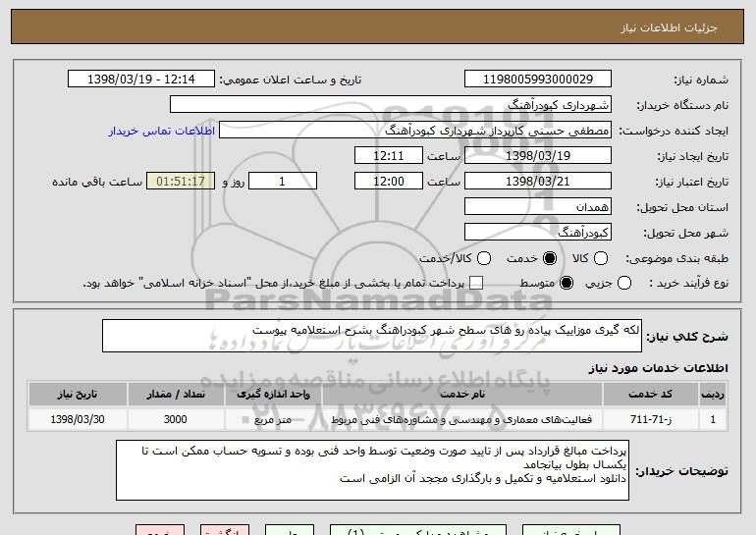Image resolution: width=756 pixels, height=535 pixels.
Task: Choose the جزیی purchase type radio
Action: tap(623, 283)
